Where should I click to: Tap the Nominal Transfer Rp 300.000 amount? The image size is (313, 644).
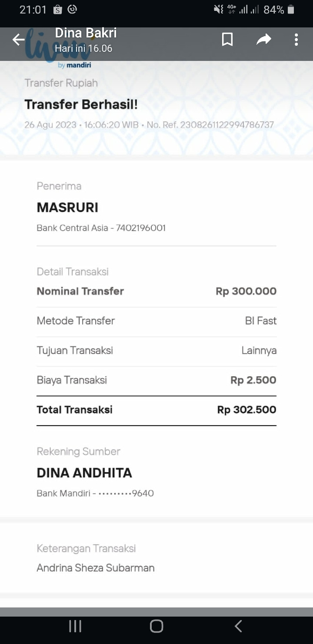click(x=246, y=291)
